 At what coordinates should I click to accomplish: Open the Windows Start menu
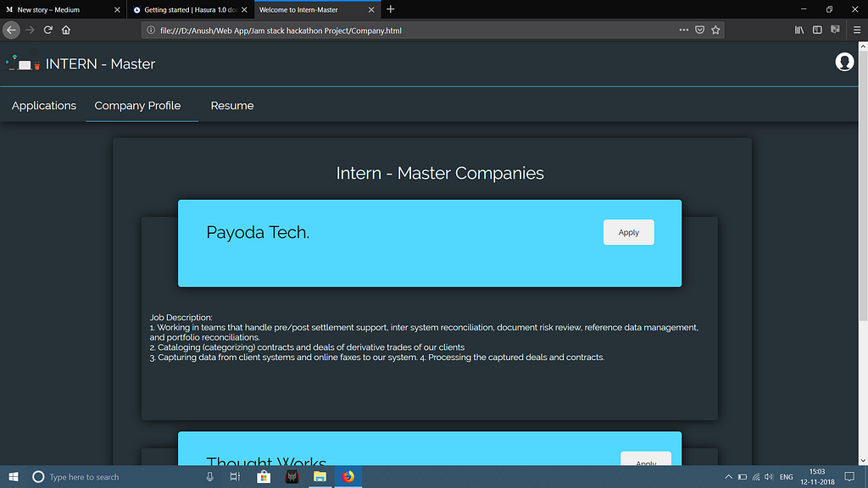coord(14,476)
